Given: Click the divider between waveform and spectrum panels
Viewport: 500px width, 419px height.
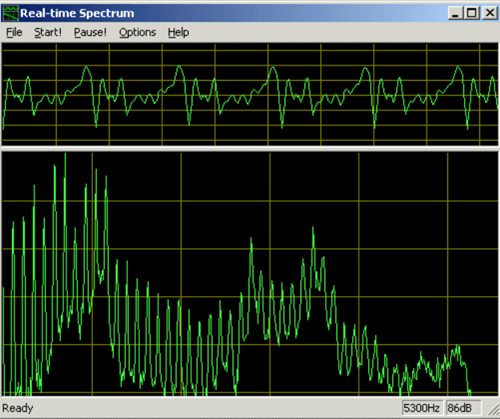Looking at the screenshot, I should (250, 148).
